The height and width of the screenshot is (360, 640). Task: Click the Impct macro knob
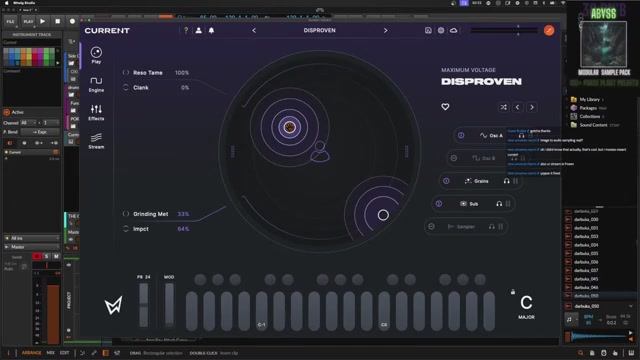pyautogui.click(x=126, y=229)
